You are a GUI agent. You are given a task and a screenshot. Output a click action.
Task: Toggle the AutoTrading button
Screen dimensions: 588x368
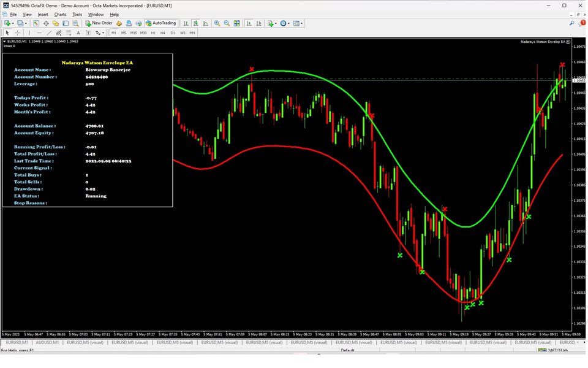160,23
